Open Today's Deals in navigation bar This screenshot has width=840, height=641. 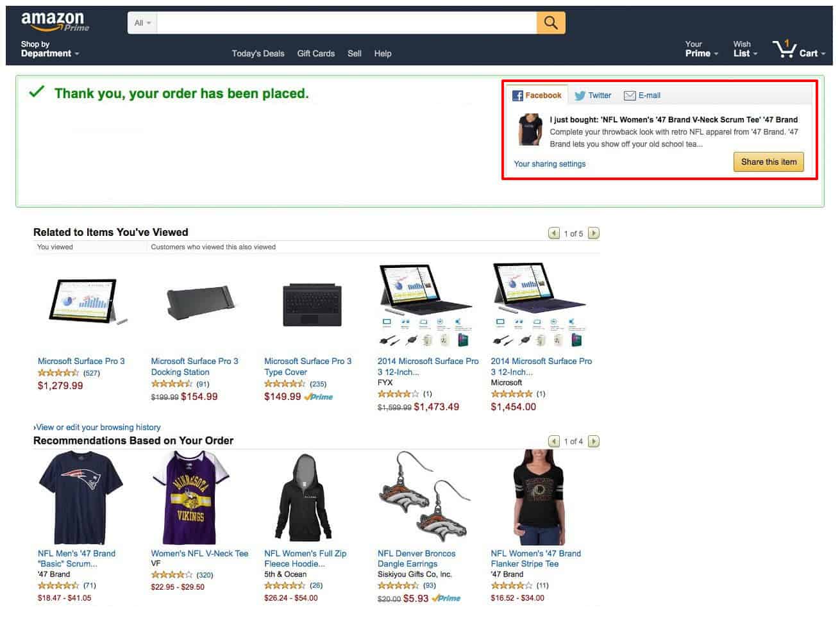tap(258, 53)
